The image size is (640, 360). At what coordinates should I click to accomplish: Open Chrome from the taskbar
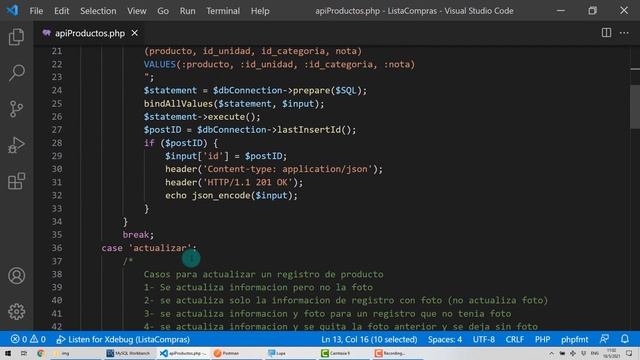pyautogui.click(x=40, y=353)
